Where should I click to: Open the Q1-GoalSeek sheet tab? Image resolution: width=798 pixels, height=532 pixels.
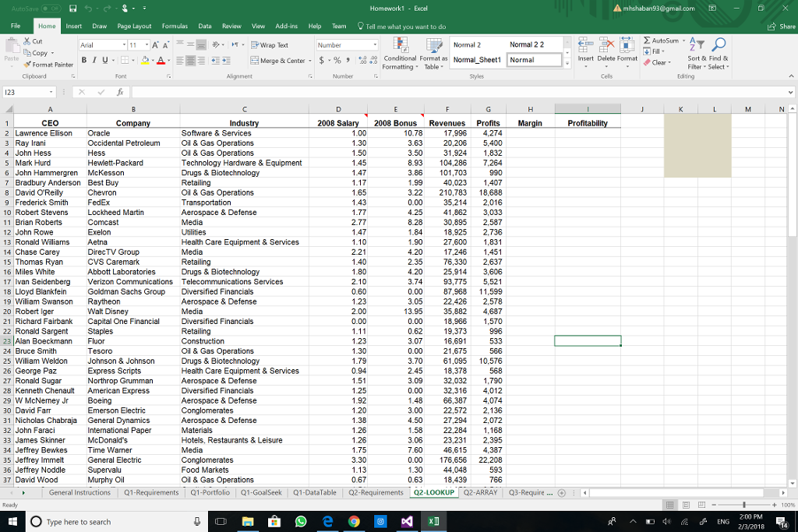261,492
